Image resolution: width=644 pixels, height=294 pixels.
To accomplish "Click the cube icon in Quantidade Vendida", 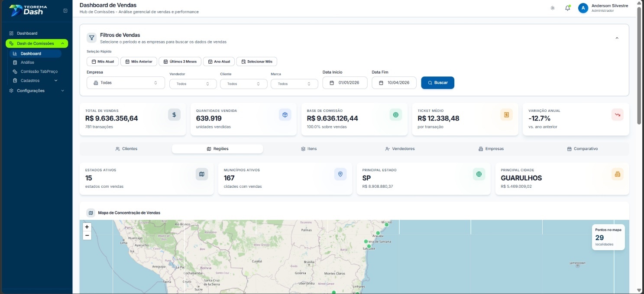I will 285,114.
